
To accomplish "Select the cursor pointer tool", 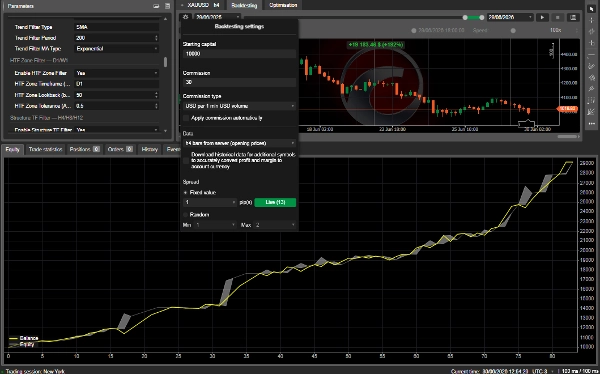I will [x=592, y=9].
